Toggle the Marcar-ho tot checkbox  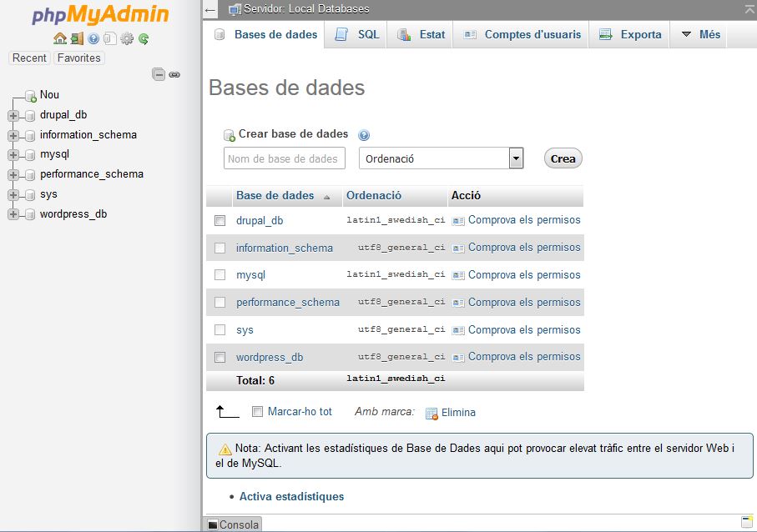(258, 411)
